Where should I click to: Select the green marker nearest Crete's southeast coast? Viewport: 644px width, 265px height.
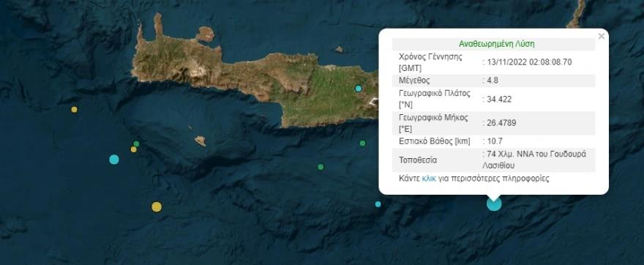(362, 143)
